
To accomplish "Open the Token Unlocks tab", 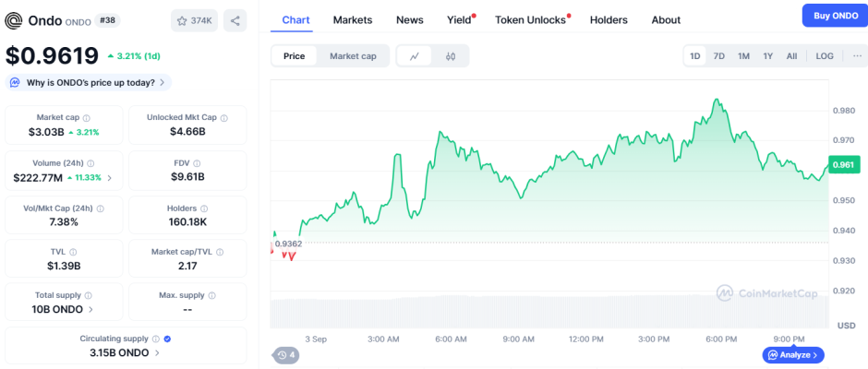I will click(531, 19).
